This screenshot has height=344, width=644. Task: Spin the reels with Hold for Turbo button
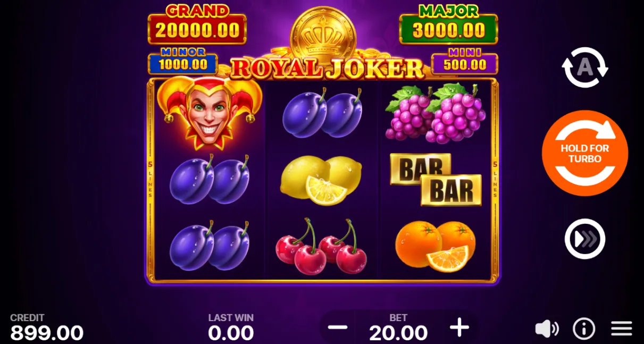tap(585, 153)
